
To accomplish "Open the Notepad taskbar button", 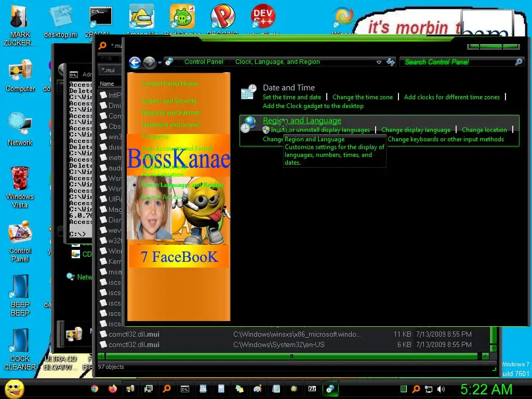I will (x=276, y=389).
